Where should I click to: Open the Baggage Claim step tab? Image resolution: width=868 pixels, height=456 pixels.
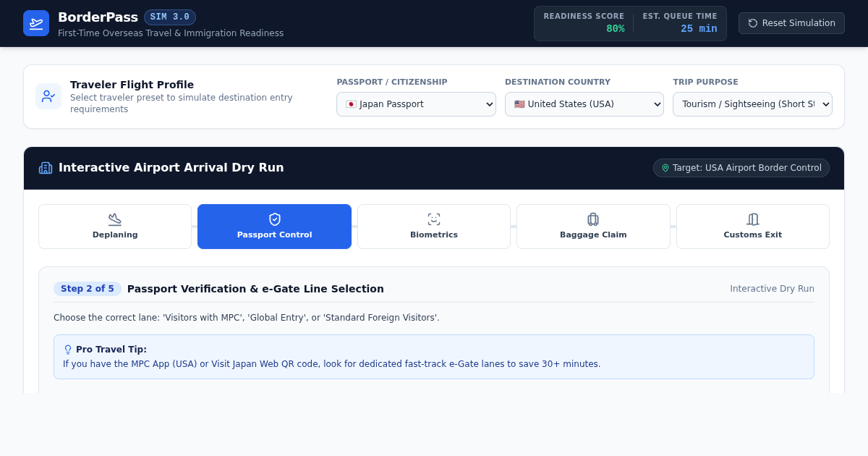click(x=593, y=227)
